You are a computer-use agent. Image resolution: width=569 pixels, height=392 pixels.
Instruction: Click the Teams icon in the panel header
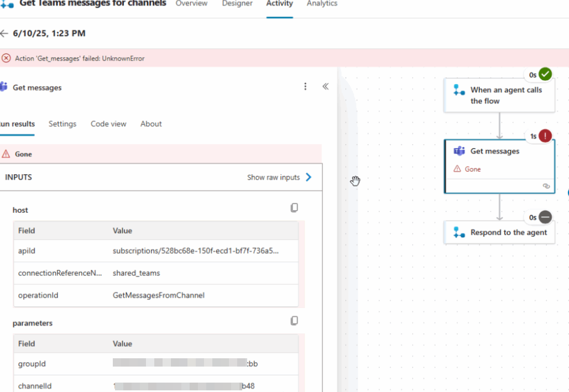tap(4, 87)
